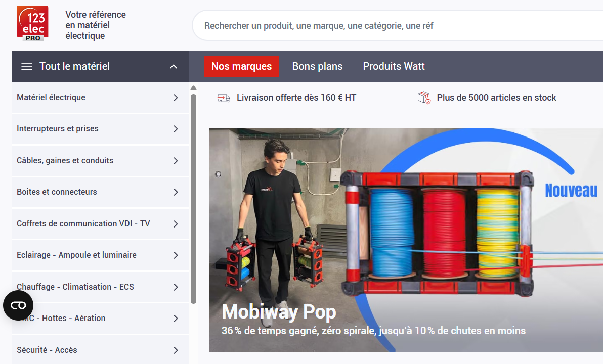The image size is (603, 364).
Task: Click Livraison offerte dès 160 € HT
Action: coord(296,98)
